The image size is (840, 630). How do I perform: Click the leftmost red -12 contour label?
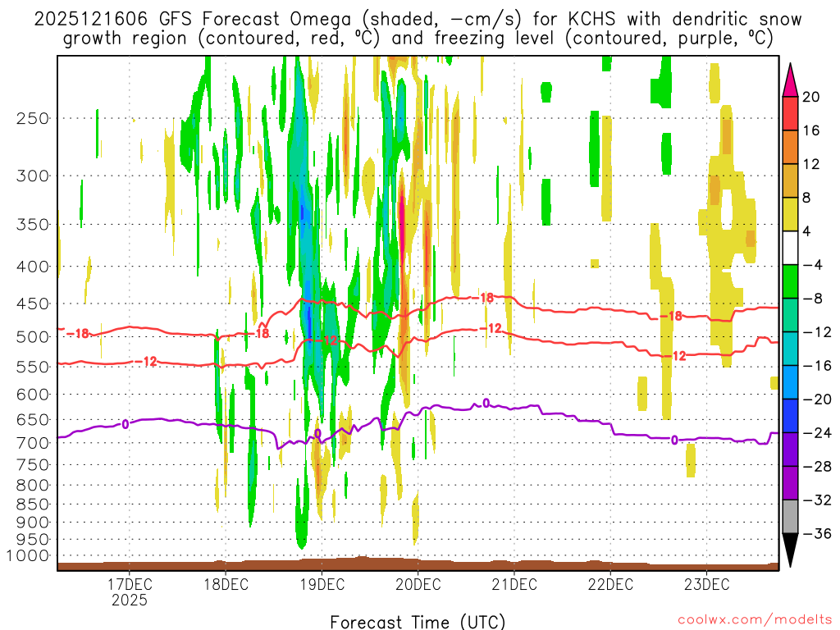click(146, 362)
